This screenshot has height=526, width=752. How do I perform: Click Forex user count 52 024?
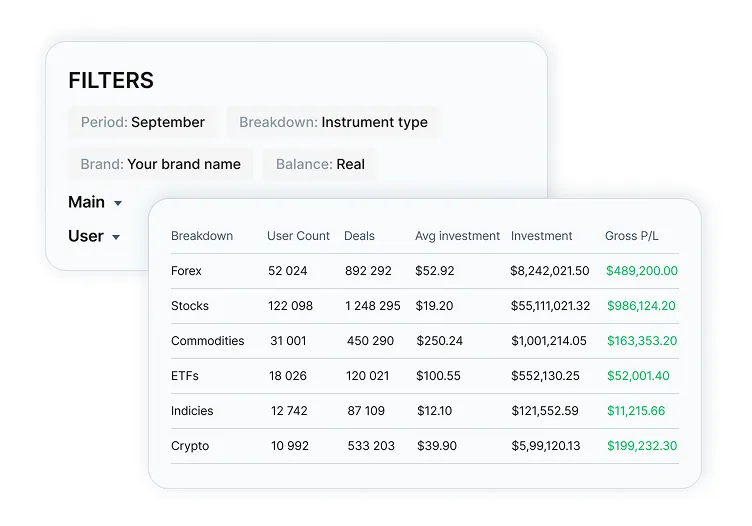coord(288,271)
